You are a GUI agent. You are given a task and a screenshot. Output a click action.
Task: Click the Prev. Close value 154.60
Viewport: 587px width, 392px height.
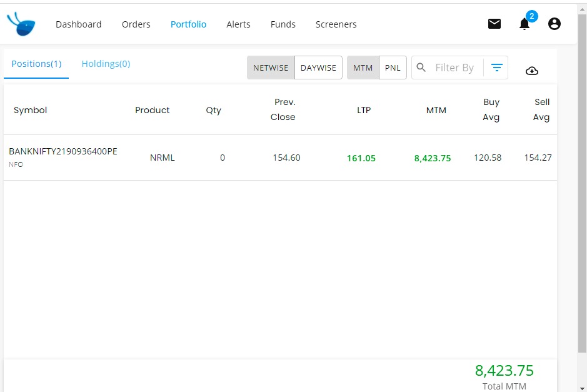click(x=286, y=158)
